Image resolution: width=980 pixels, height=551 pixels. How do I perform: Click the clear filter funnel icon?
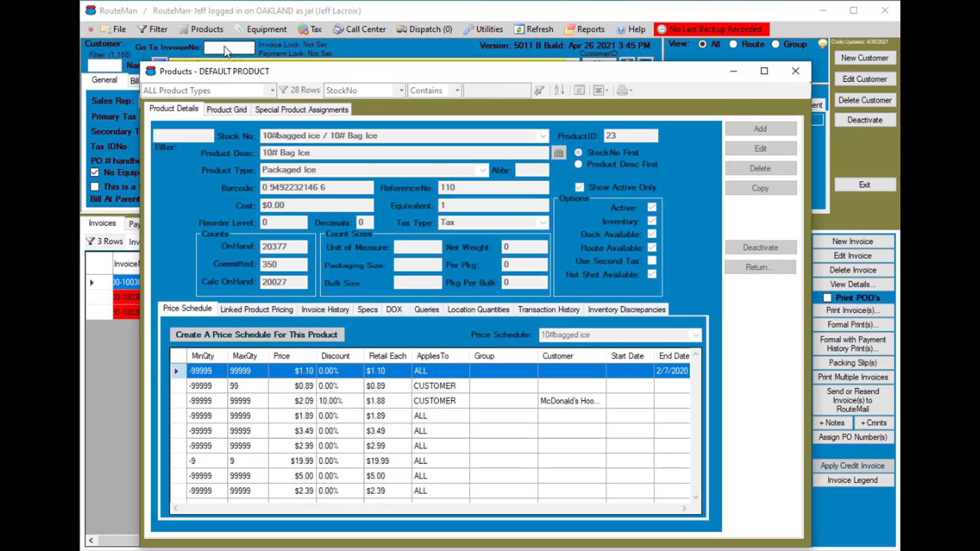[539, 90]
